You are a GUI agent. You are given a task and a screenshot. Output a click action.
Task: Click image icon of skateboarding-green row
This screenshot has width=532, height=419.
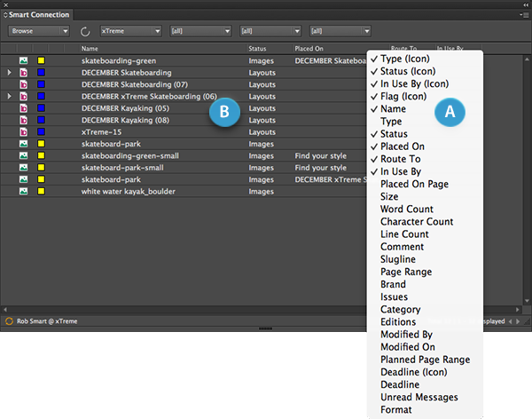tap(23, 61)
